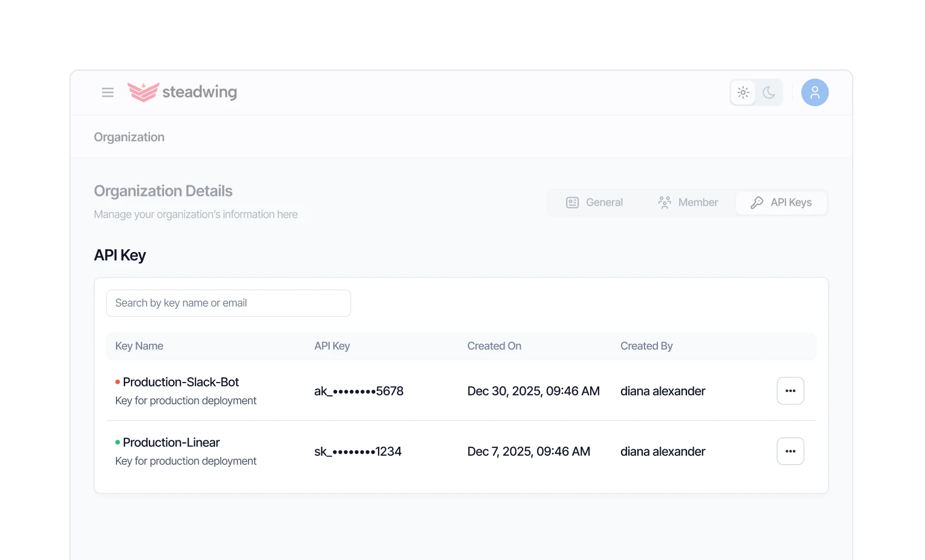Select the Production-Slack-Bot key name
This screenshot has width=925, height=560.
point(181,382)
